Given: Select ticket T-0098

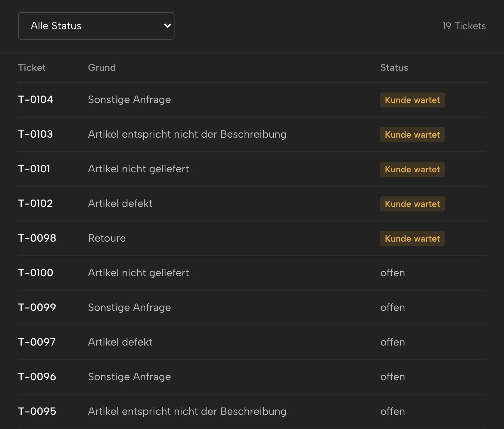Looking at the screenshot, I should pos(37,238).
